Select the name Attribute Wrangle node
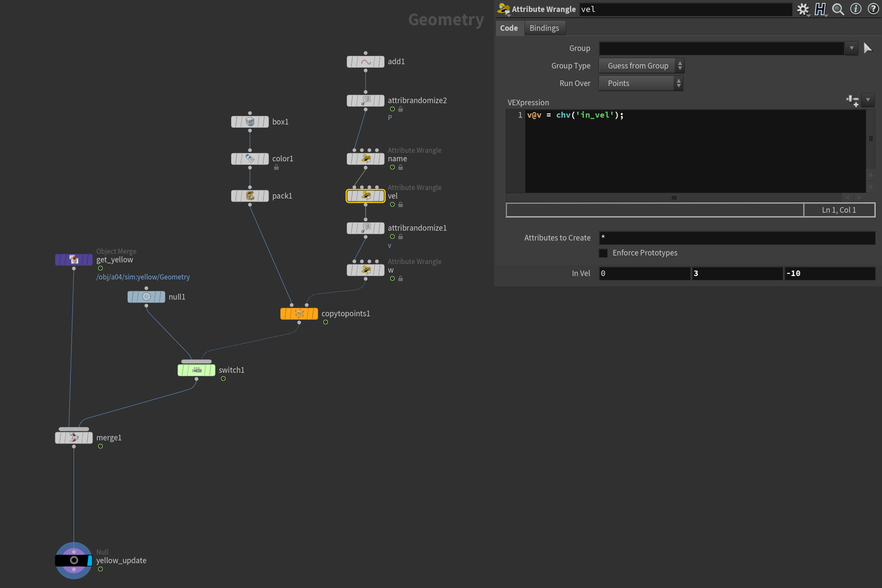882x588 pixels. point(365,159)
